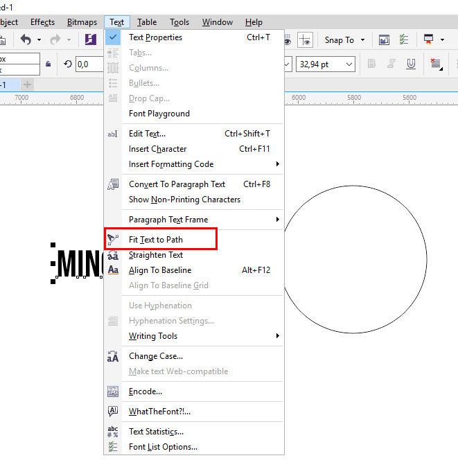Close the open Text menu
Screen dimensions: 458x476
click(117, 22)
